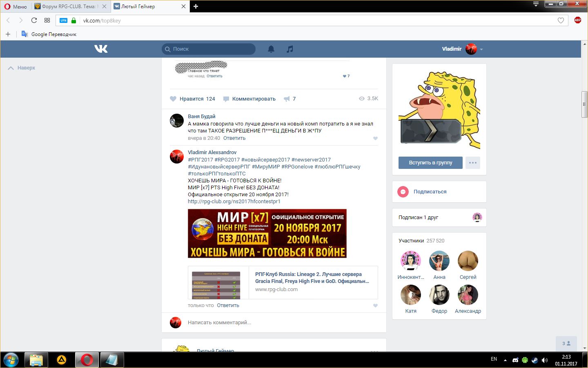This screenshot has height=368, width=588.
Task: Click the Вступить в группу button
Action: pos(430,163)
